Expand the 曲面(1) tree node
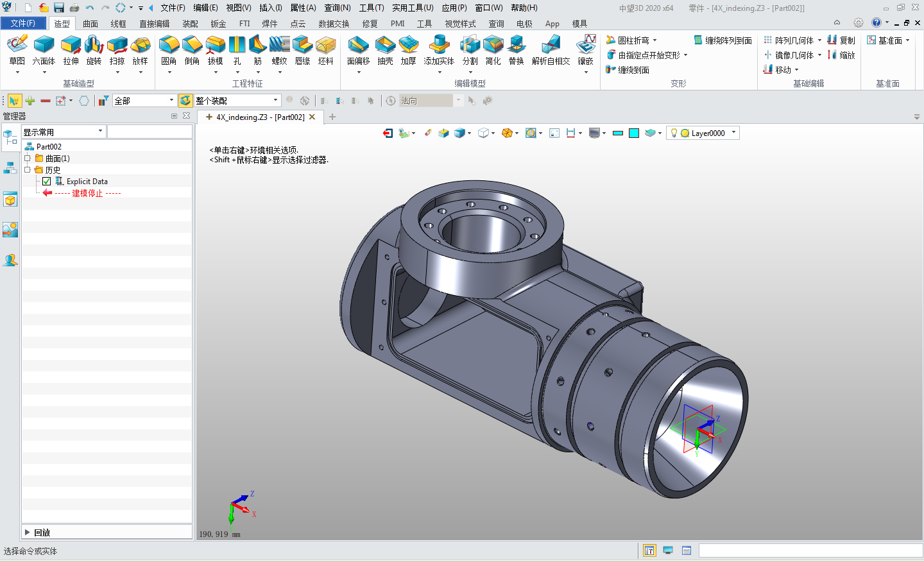Viewport: 924px width, 562px height. pos(28,158)
